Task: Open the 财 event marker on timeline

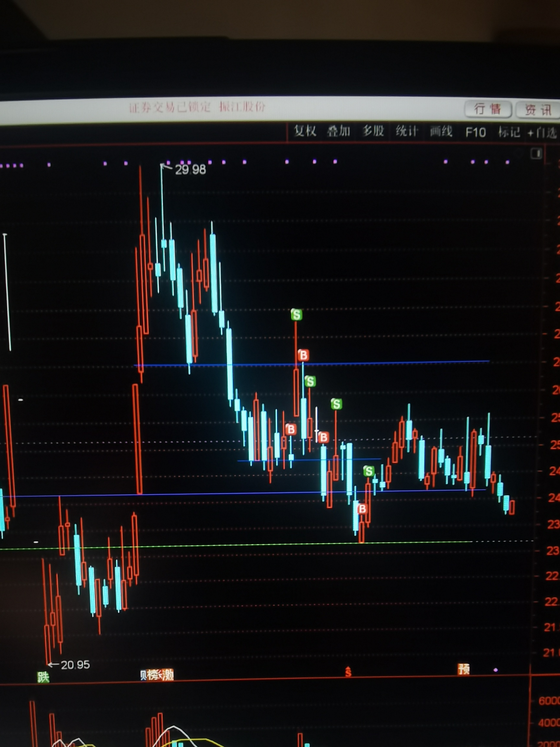Action: (143, 675)
